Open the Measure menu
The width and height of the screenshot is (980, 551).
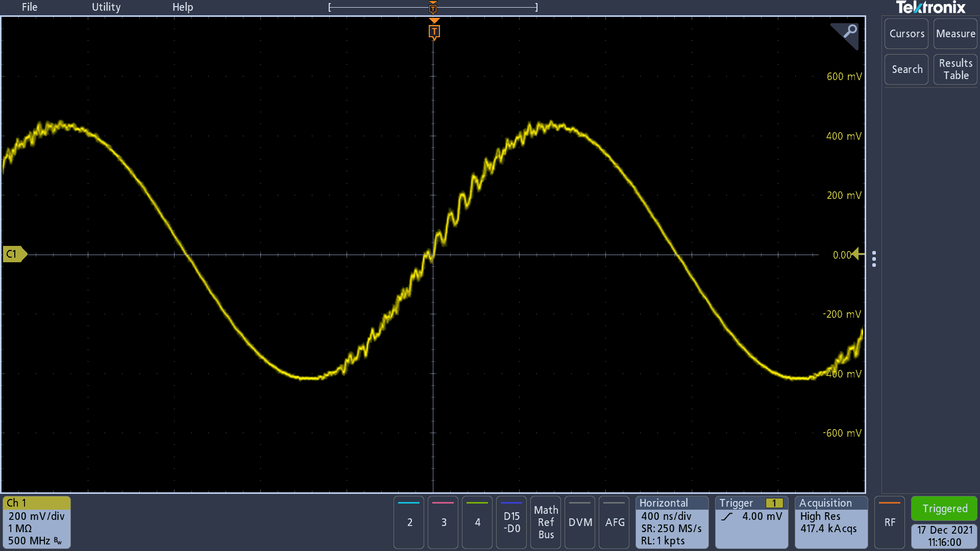point(955,34)
